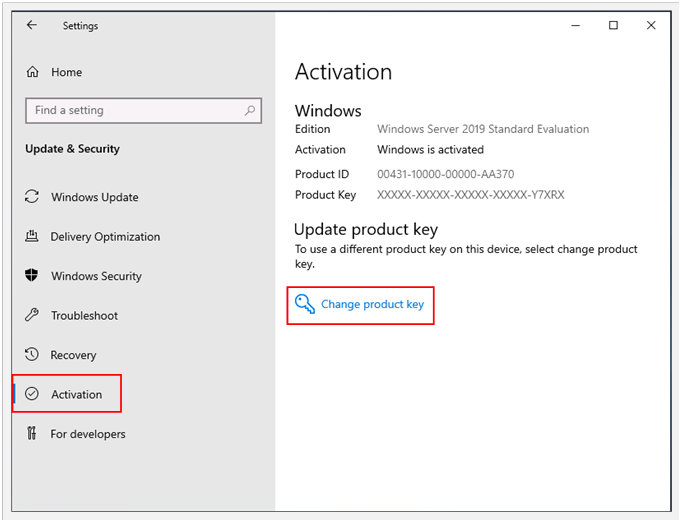Image resolution: width=682 pixels, height=523 pixels.
Task: Focus the Find a setting search box
Action: [144, 111]
